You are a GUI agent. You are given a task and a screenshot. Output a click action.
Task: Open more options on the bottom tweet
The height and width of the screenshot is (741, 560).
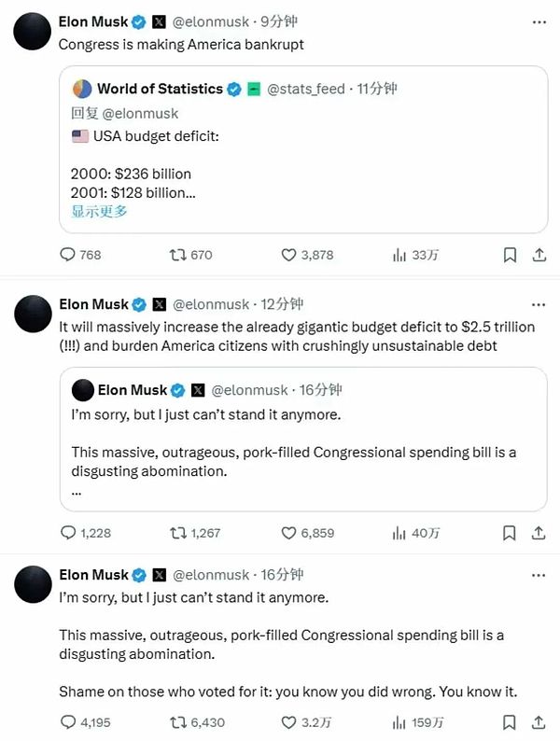[x=539, y=575]
